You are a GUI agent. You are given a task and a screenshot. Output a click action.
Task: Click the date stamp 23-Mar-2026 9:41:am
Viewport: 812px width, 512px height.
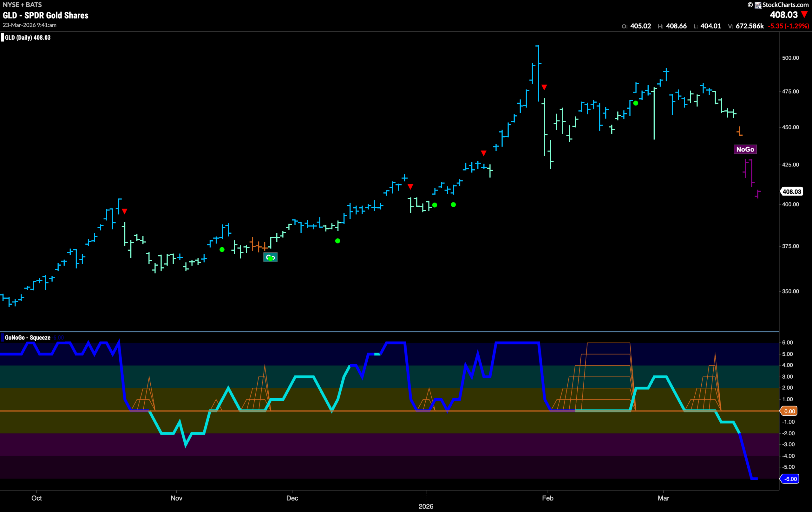30,25
